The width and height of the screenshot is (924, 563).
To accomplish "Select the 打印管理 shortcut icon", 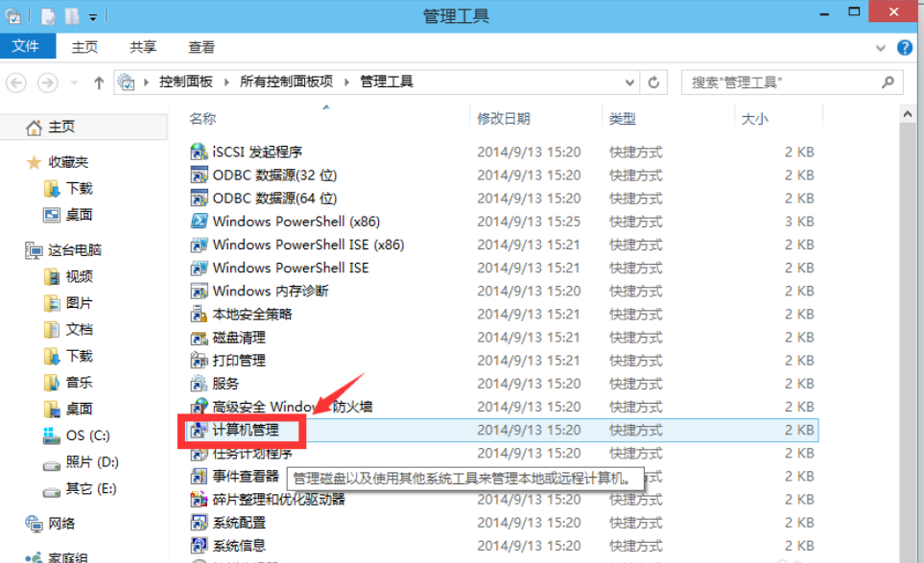I will [200, 360].
